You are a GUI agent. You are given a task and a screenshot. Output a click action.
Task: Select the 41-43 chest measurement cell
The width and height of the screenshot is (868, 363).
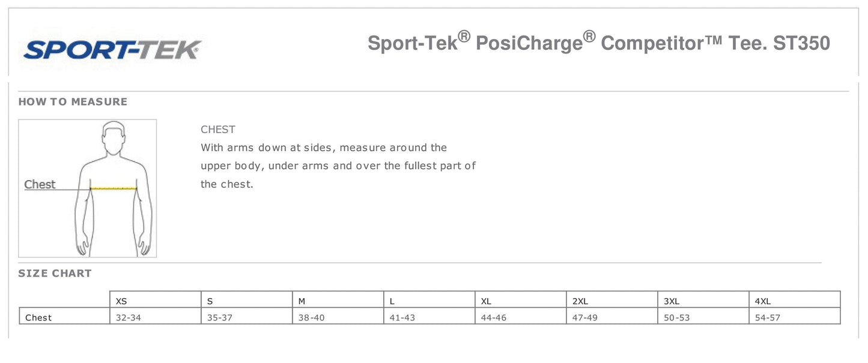point(402,317)
